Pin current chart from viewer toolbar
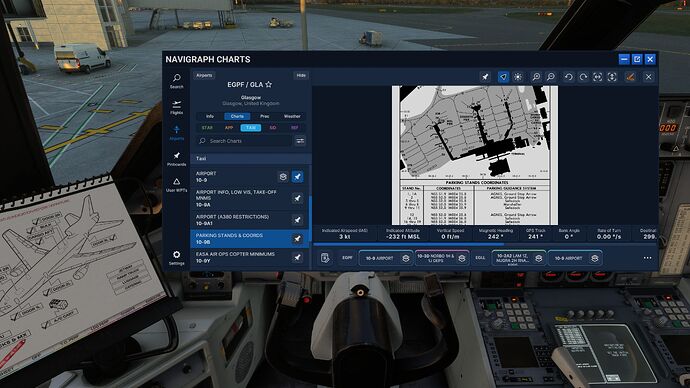 485,77
